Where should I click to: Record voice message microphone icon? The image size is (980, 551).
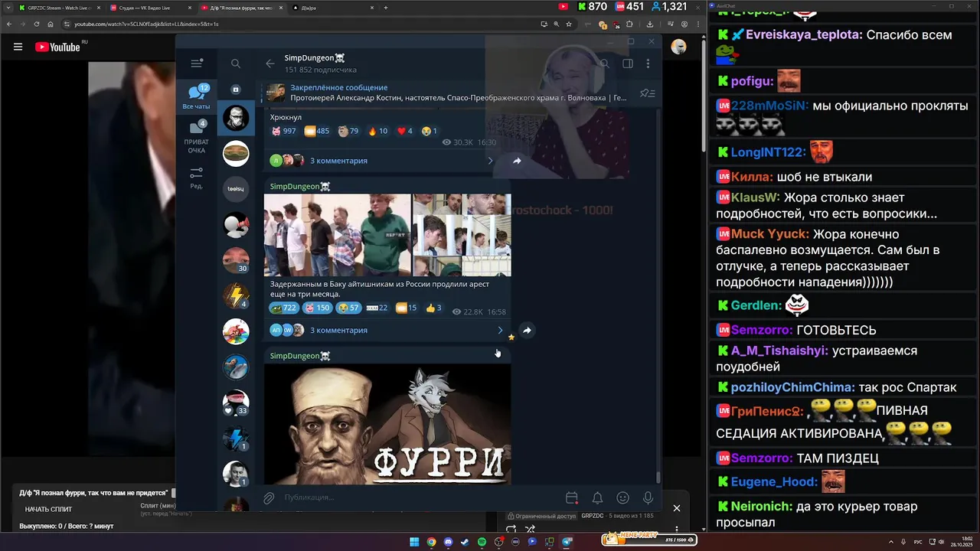click(648, 497)
